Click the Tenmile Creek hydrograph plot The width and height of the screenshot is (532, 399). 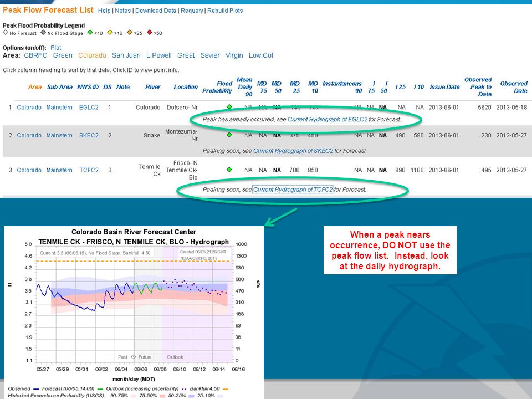pos(134,312)
